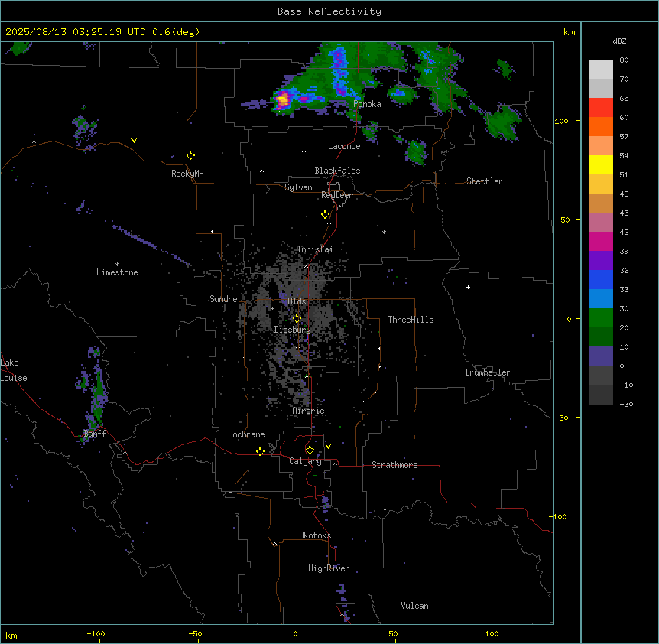Click the RedDeer city label
659x644 pixels.
(336, 195)
